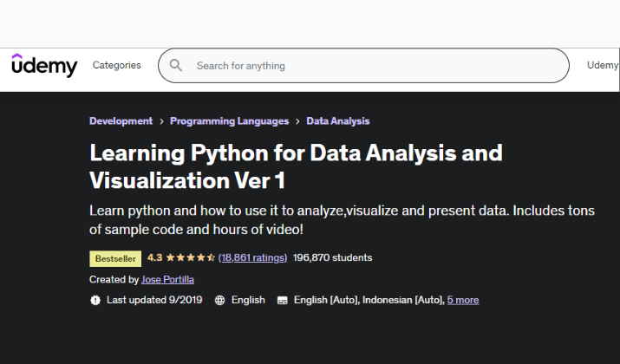Go to the Development breadcrumb
This screenshot has width=620, height=364.
121,121
